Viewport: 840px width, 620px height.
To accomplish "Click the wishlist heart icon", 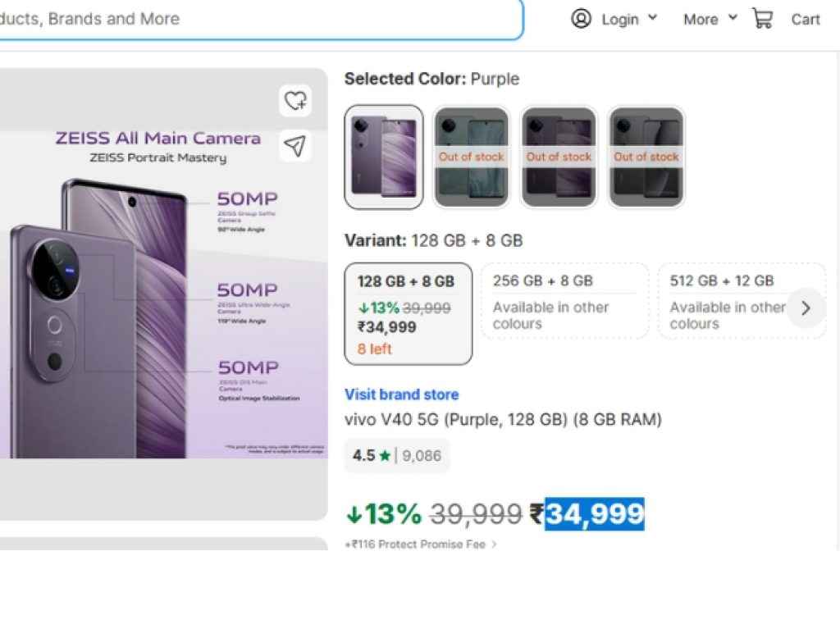I will click(294, 101).
